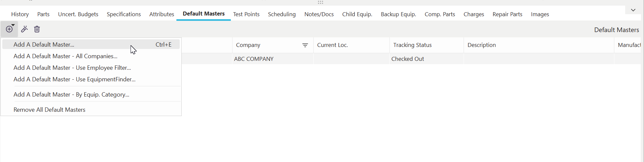Choose Add Default Master - Use Employee Filter

coord(72,68)
